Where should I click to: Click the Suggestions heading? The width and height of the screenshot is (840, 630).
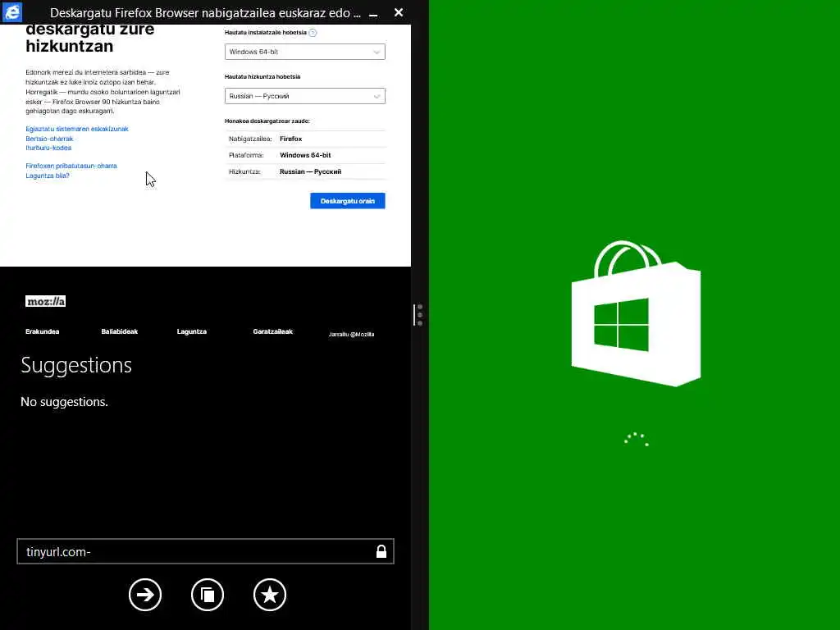coord(76,365)
